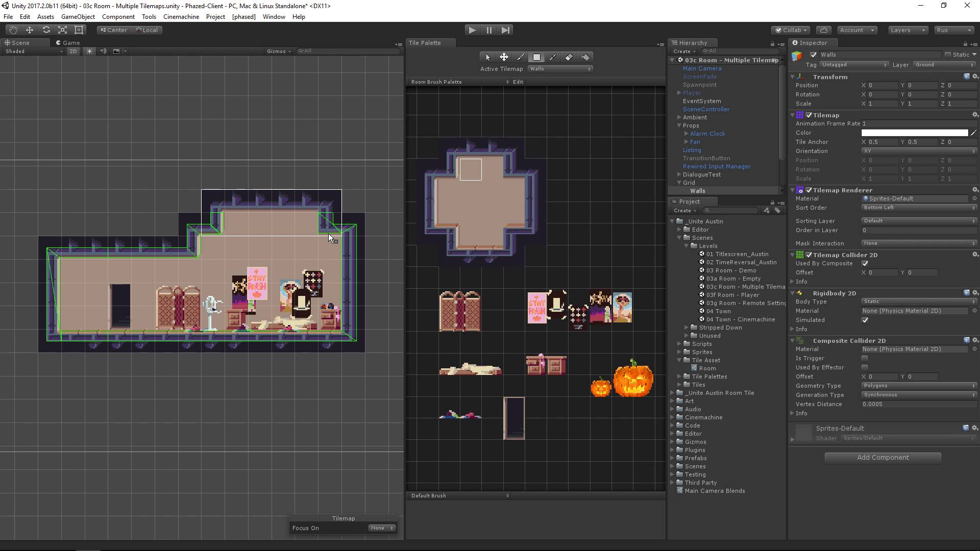
Task: Select 04 Town scene in Project
Action: 718,311
